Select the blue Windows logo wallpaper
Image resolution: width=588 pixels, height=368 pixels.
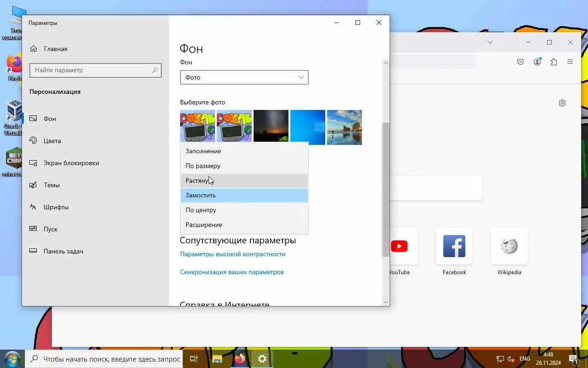(308, 127)
